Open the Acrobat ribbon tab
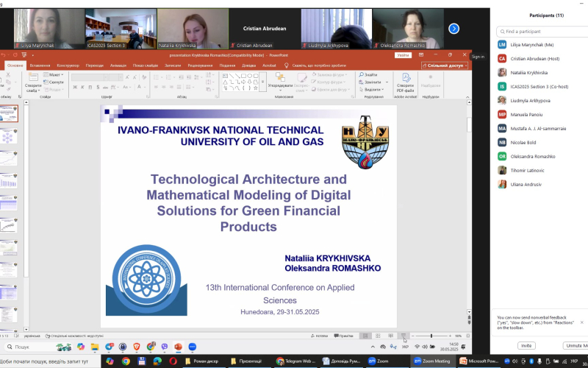The height and width of the screenshot is (368, 588). click(269, 66)
